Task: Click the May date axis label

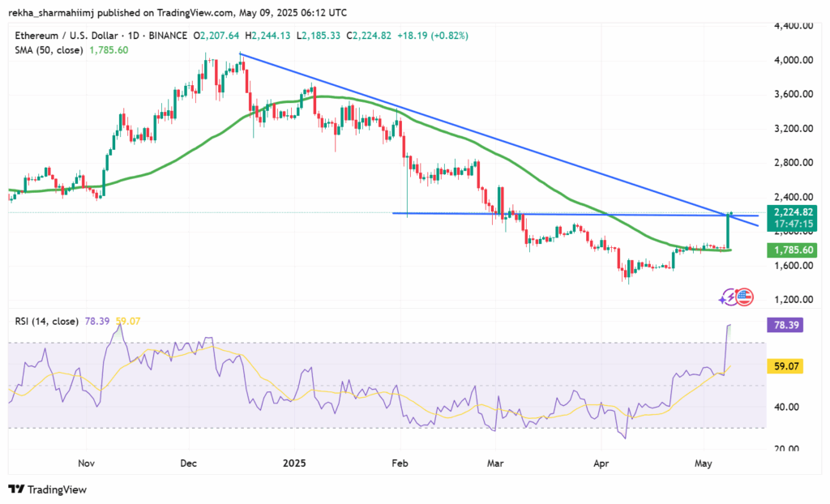Action: coord(703,463)
